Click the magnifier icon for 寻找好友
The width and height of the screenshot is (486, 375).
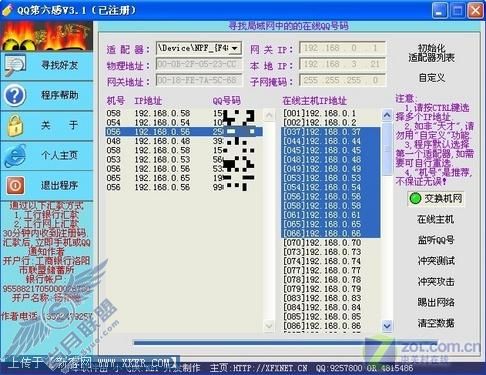pyautogui.click(x=15, y=65)
